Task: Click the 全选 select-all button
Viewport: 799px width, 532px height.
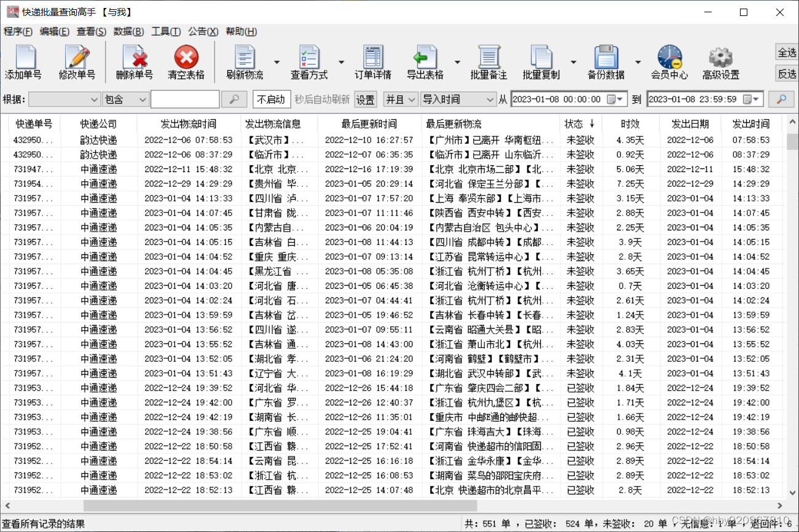Action: click(787, 53)
